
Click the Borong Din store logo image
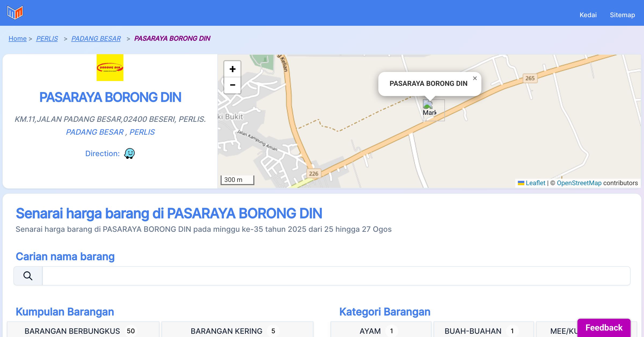[x=110, y=68]
